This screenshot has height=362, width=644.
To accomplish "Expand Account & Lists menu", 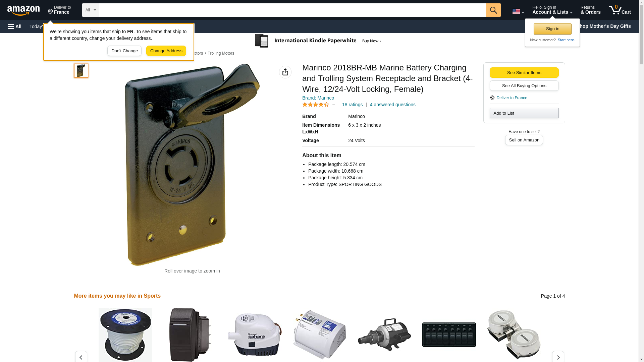I will pos(552,10).
